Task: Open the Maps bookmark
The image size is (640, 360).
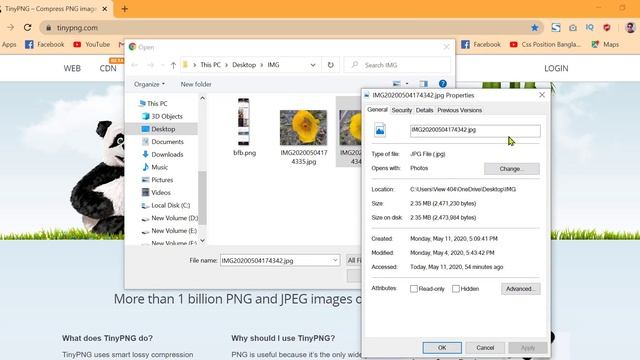Action: 605,44
